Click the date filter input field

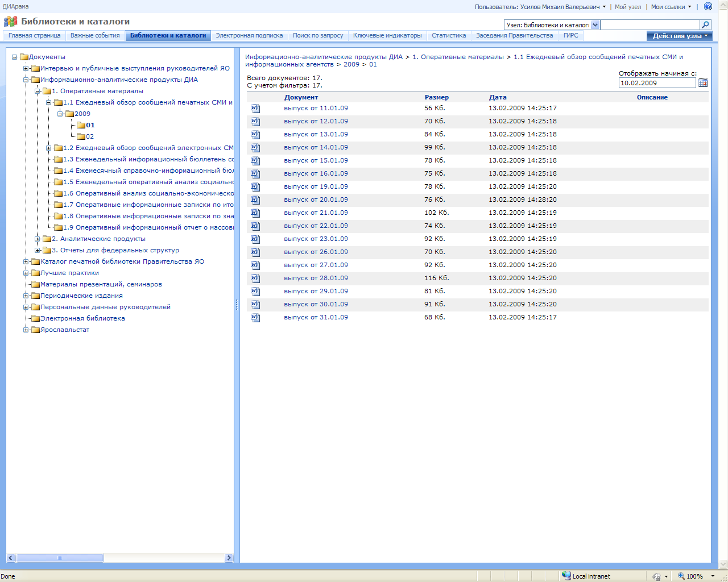point(657,83)
